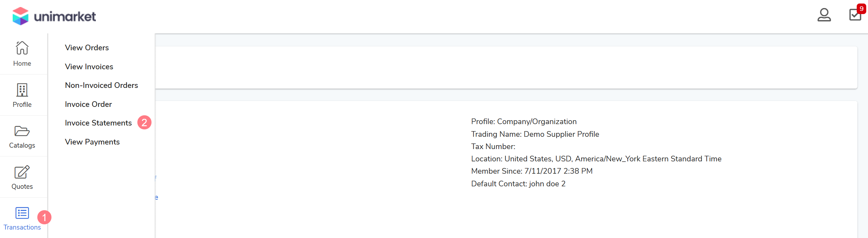868x238 pixels.
Task: Open Invoice Statements
Action: (x=98, y=123)
